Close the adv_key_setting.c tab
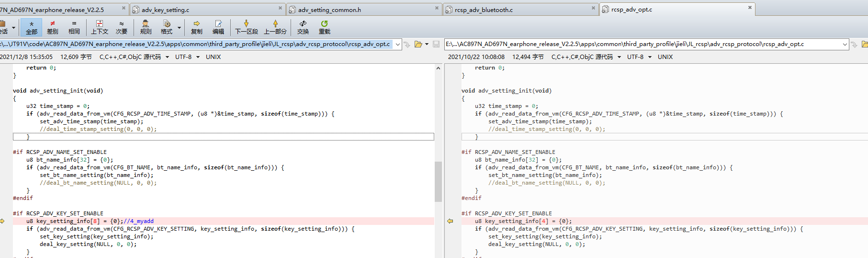 point(281,8)
